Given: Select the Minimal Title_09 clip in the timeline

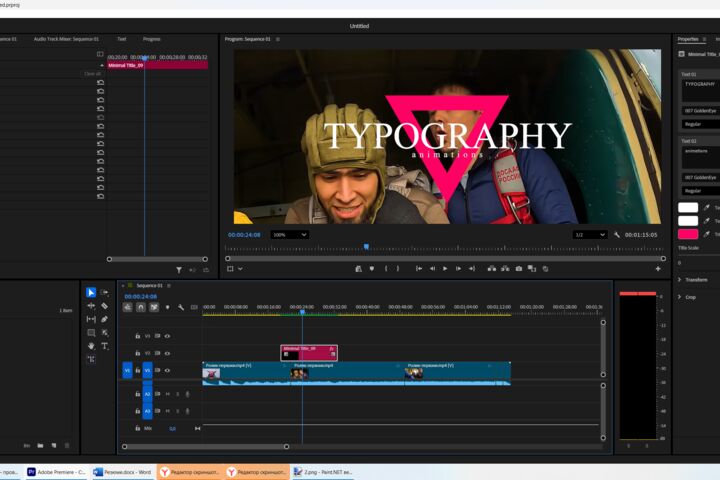Looking at the screenshot, I should click(309, 353).
